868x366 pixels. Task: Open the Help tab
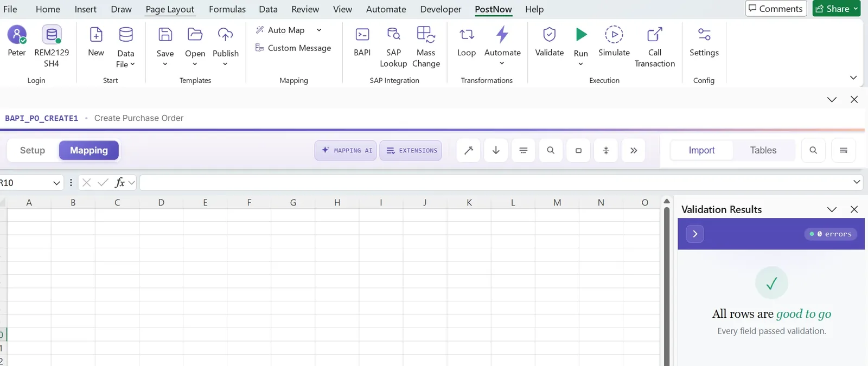click(x=534, y=9)
